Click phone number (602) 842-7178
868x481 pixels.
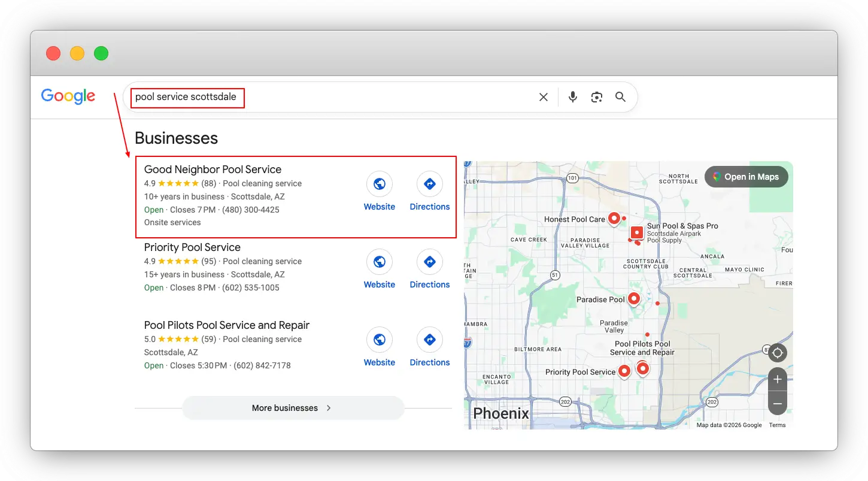click(262, 365)
